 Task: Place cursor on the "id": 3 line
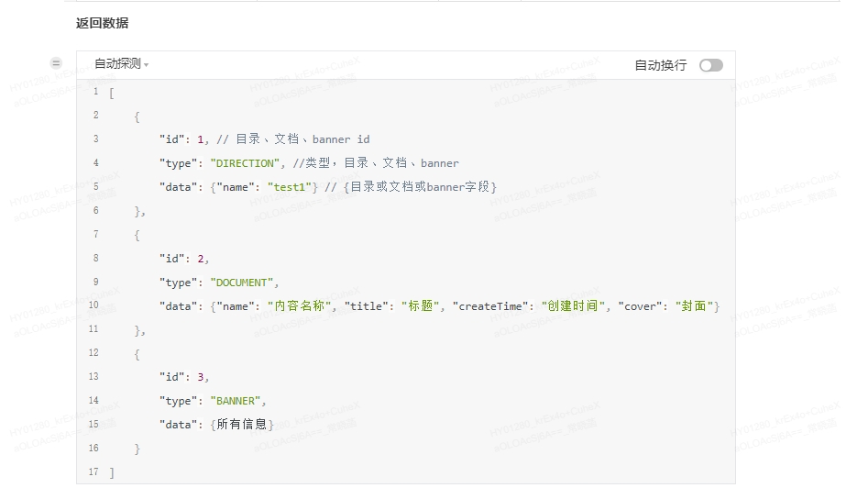coord(184,377)
